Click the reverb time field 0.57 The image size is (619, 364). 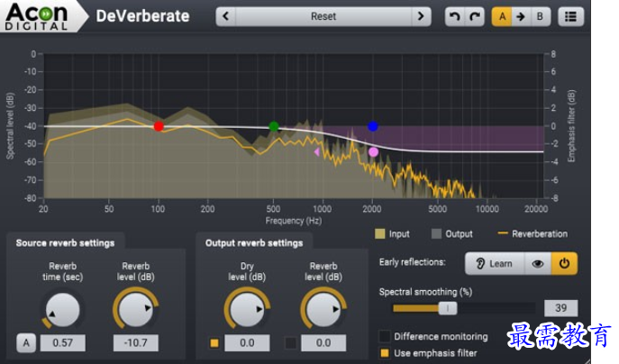tap(63, 342)
